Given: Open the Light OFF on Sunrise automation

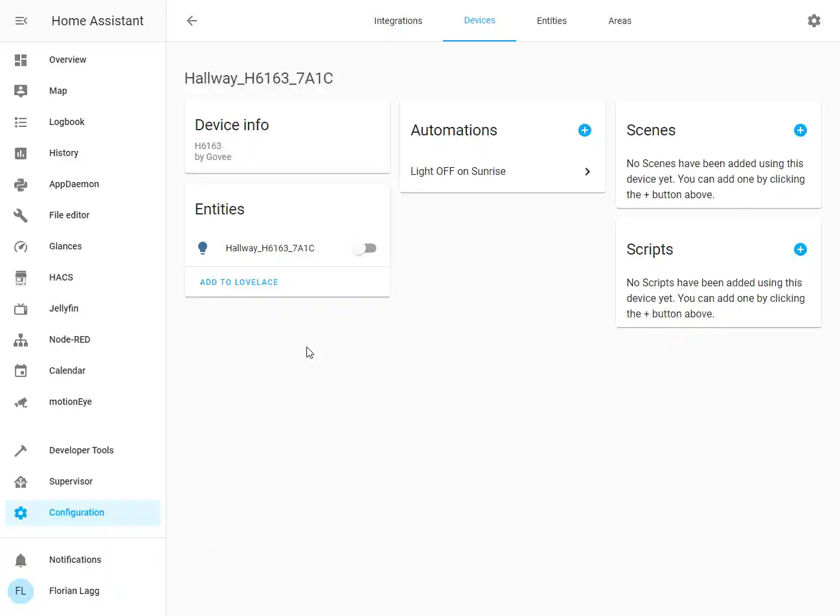Looking at the screenshot, I should coord(502,171).
